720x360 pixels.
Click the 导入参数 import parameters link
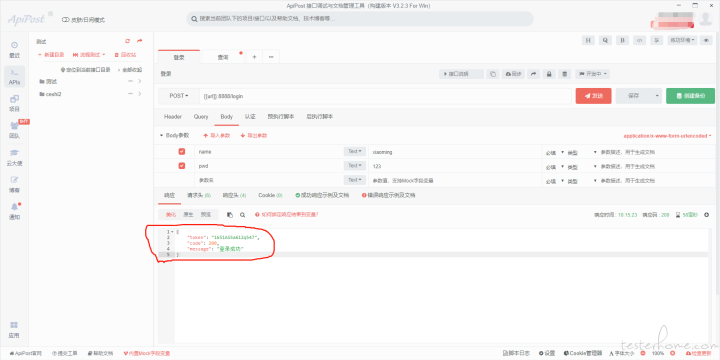click(216, 136)
